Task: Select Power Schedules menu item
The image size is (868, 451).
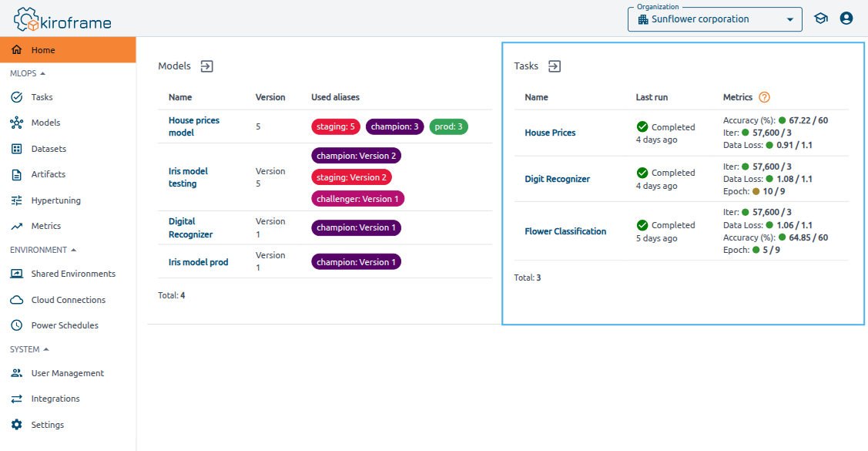Action: pyautogui.click(x=65, y=325)
